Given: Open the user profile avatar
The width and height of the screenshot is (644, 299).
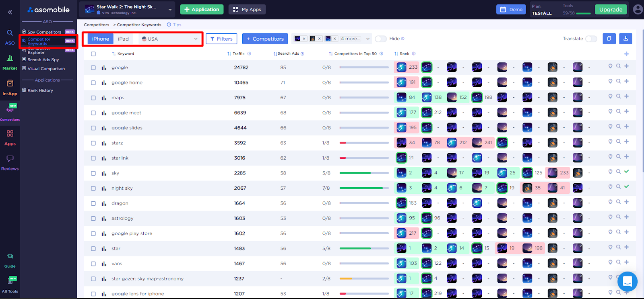Looking at the screenshot, I should coord(638,9).
